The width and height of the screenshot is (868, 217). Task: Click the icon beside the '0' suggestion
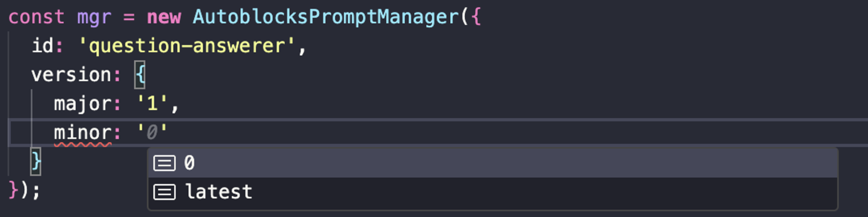tap(164, 163)
